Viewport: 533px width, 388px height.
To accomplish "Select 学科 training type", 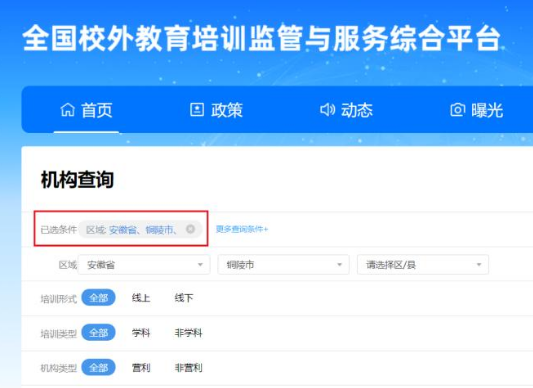I will coord(141,333).
